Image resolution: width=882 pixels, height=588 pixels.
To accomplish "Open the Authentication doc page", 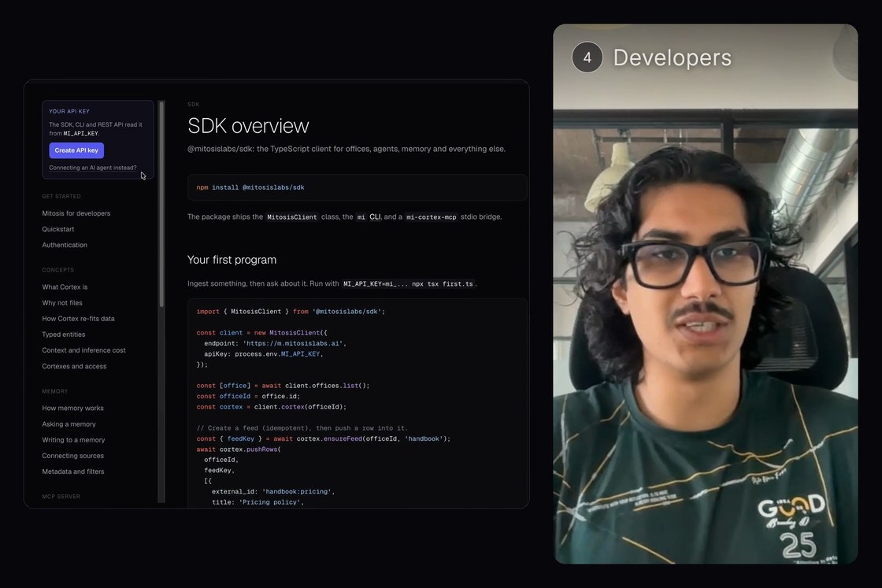I will coord(64,245).
